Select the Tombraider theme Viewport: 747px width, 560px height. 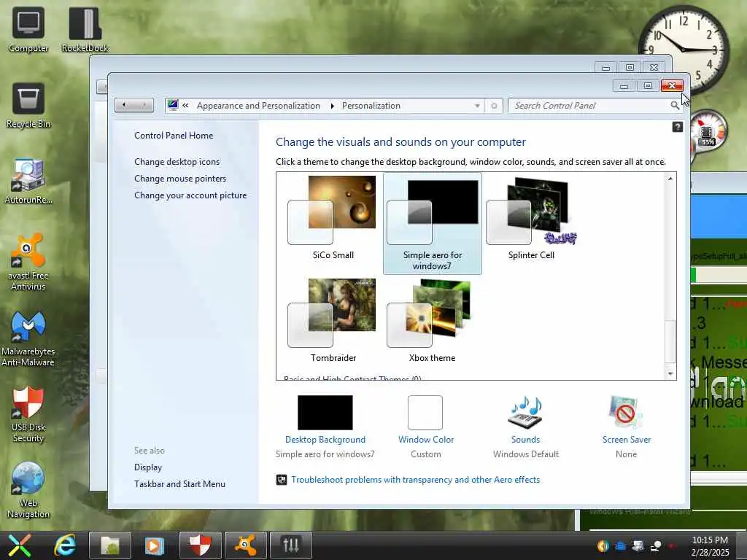[x=333, y=321]
